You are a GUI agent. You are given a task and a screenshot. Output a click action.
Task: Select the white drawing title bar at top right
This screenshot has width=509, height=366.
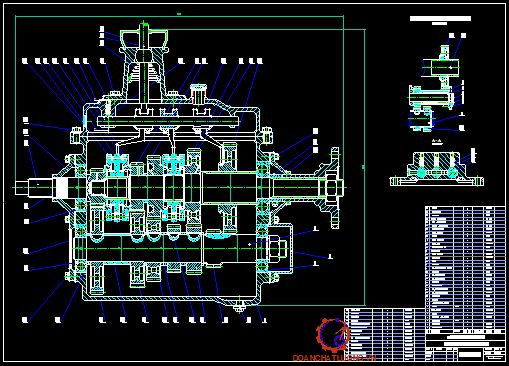440,18
